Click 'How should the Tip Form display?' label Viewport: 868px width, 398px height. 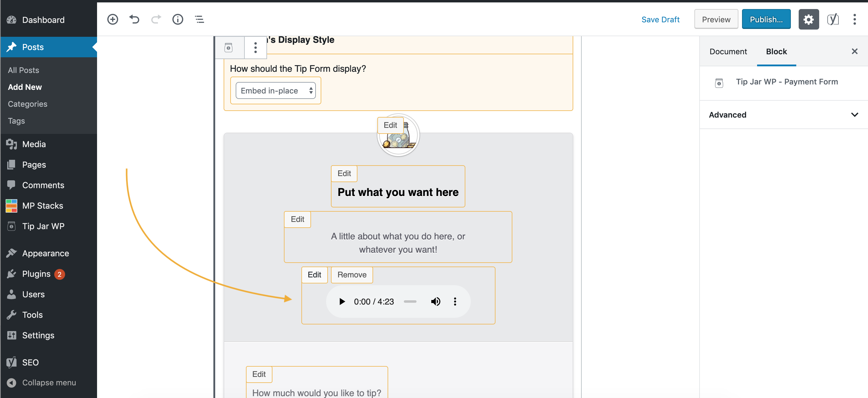pos(298,69)
